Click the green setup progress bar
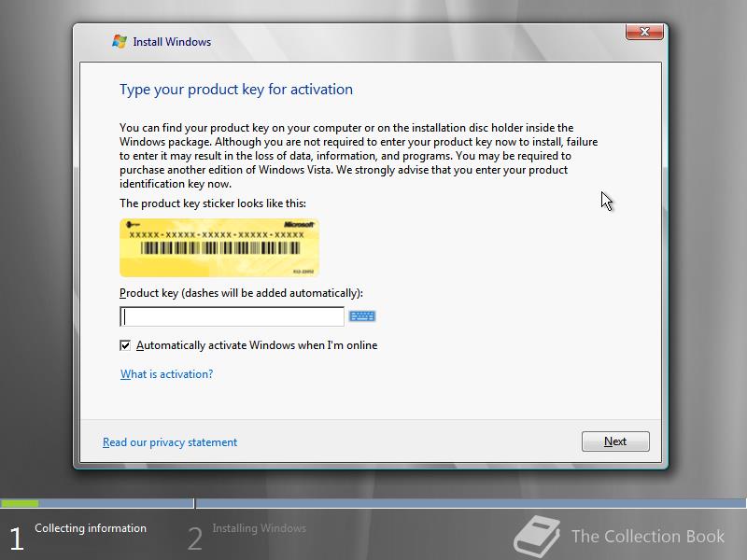The image size is (747, 560). pos(20,503)
